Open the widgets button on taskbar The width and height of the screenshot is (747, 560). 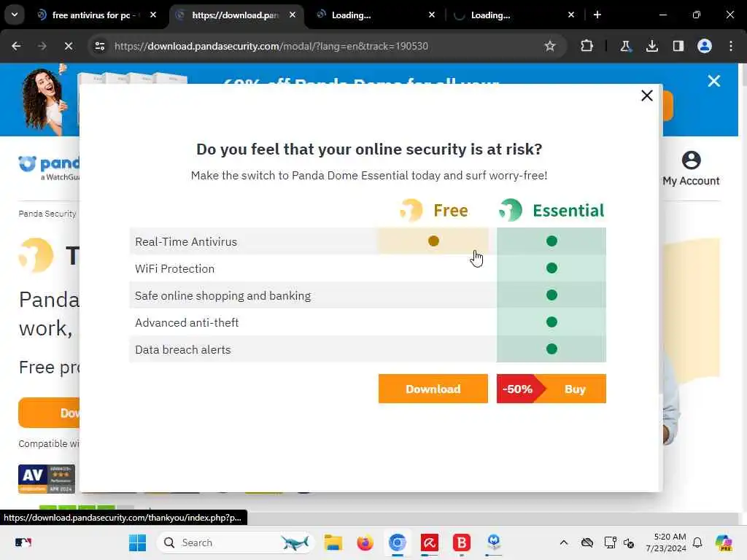[x=23, y=542]
